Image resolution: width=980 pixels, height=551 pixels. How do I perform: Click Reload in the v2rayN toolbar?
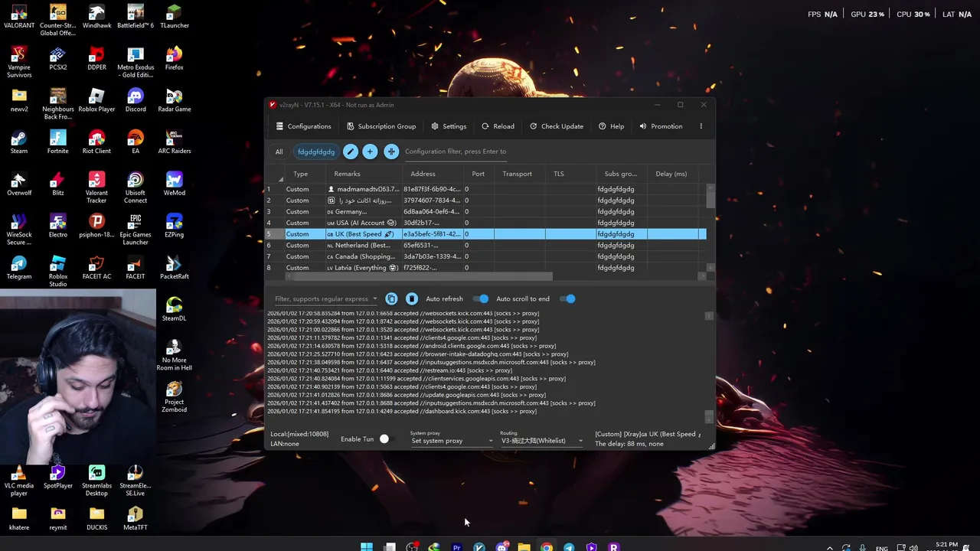coord(498,126)
